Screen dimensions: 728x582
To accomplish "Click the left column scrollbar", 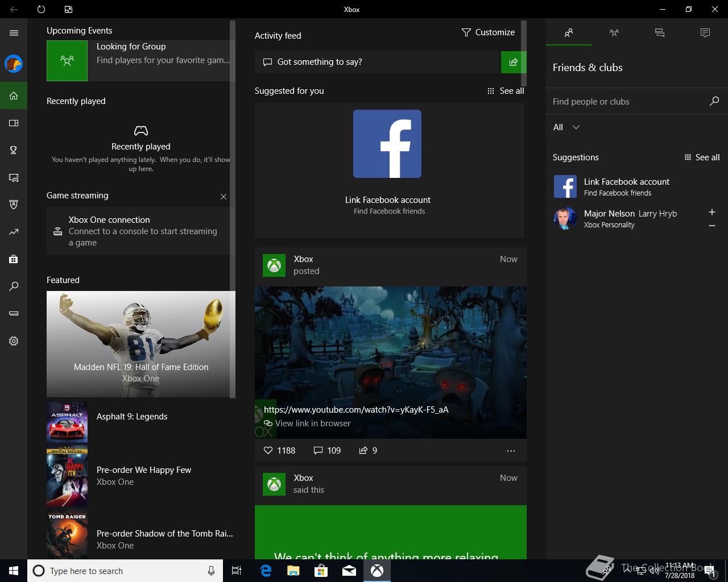I will [232, 209].
